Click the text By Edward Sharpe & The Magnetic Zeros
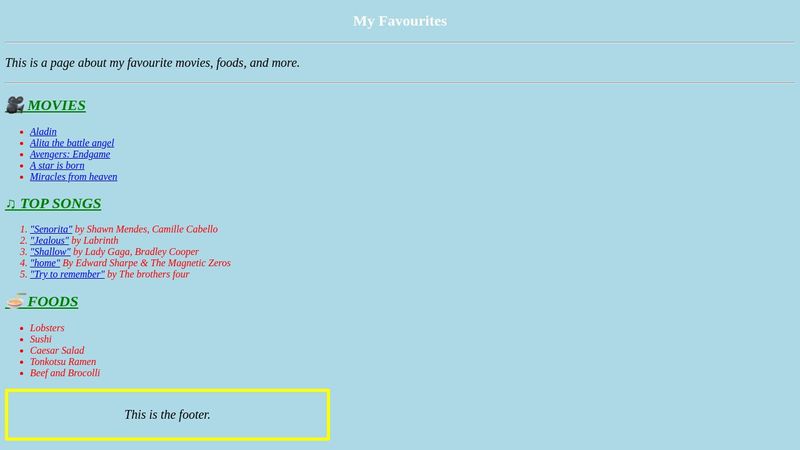The height and width of the screenshot is (450, 800). click(147, 263)
